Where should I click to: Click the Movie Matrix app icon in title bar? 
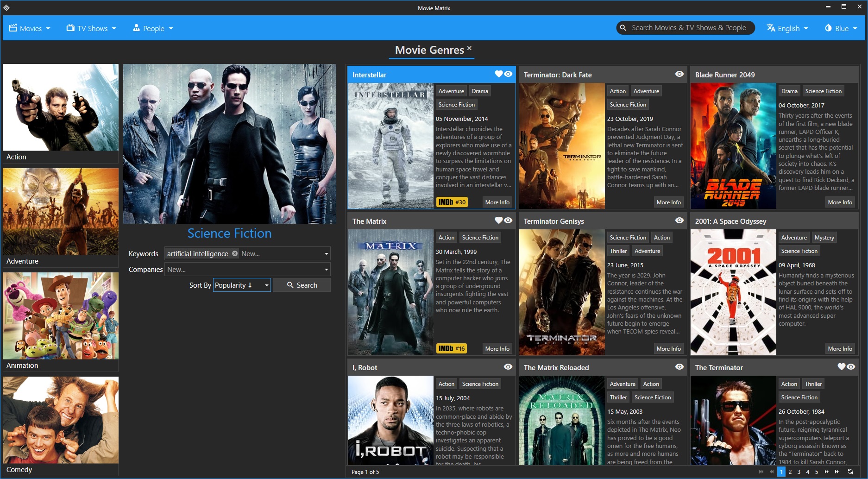tap(6, 8)
